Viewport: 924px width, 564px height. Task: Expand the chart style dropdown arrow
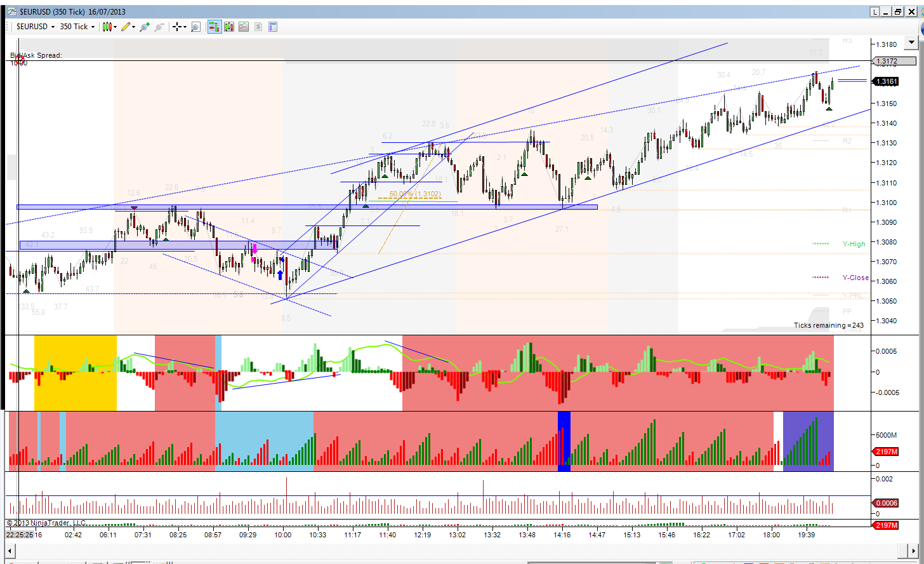(115, 27)
